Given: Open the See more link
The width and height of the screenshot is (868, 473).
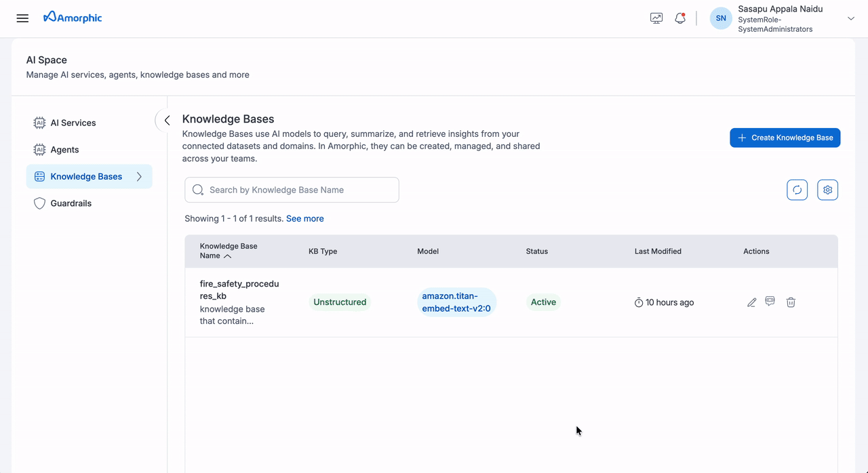Looking at the screenshot, I should click(x=304, y=218).
